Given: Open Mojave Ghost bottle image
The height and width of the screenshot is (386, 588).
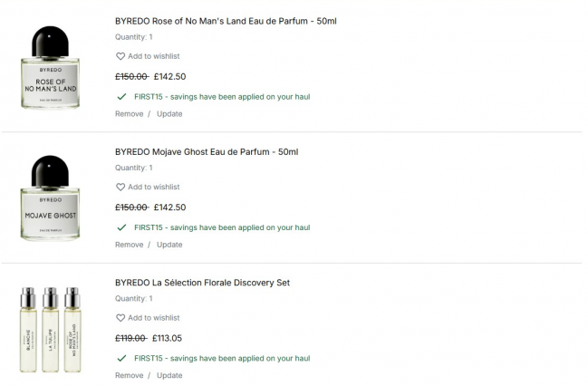Looking at the screenshot, I should tap(50, 199).
